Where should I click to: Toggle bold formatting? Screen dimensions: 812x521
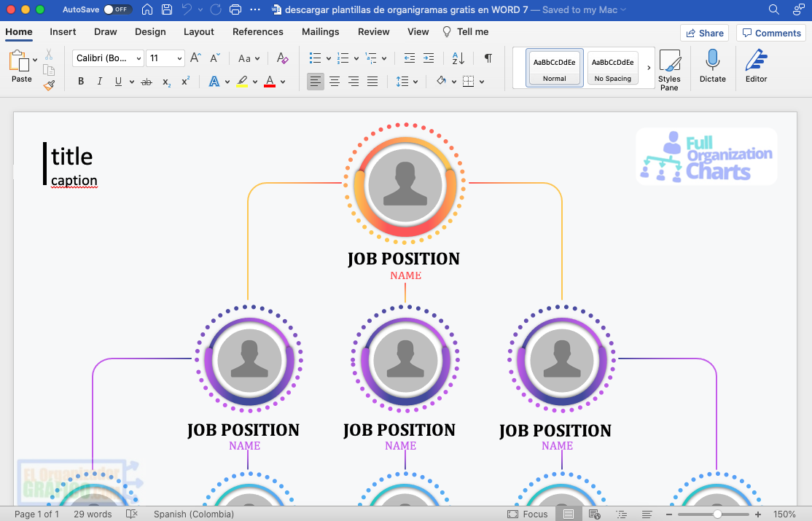point(81,82)
